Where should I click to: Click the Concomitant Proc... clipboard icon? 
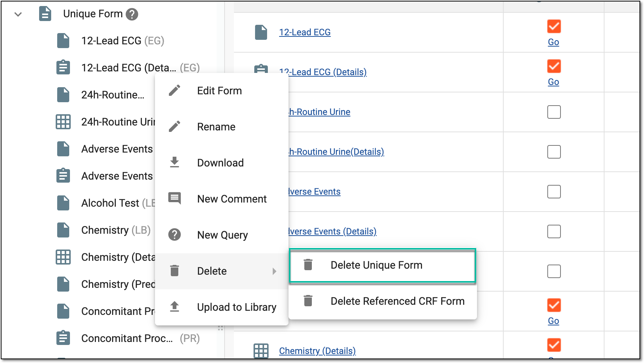click(63, 338)
